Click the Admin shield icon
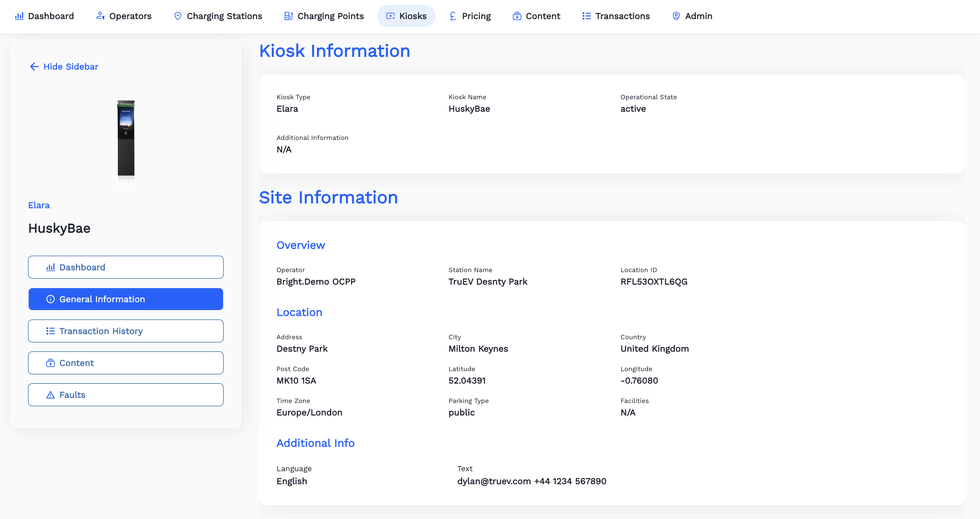 (676, 16)
